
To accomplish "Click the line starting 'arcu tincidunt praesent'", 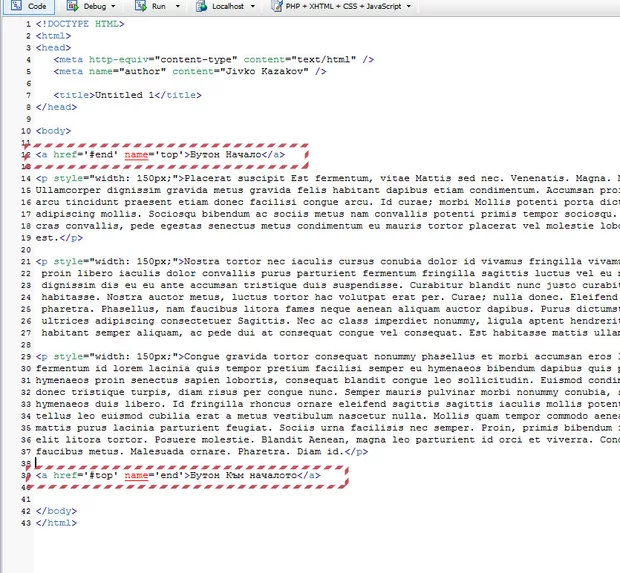I will point(328,202).
